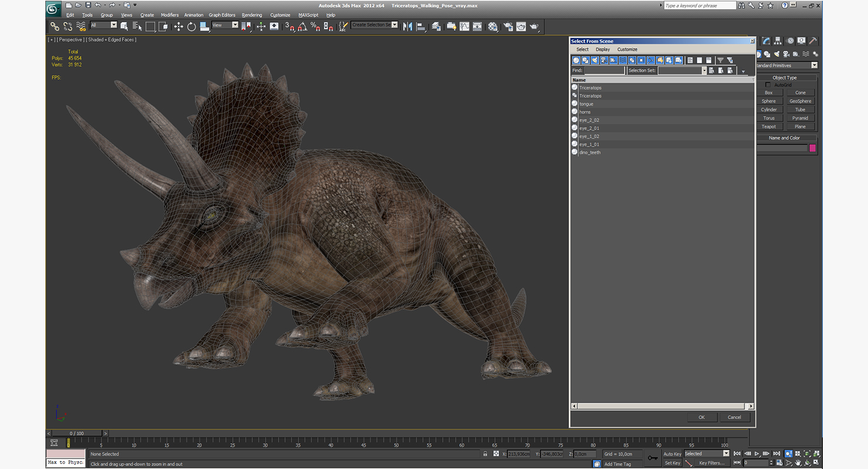Click the Auto Key button

click(672, 454)
